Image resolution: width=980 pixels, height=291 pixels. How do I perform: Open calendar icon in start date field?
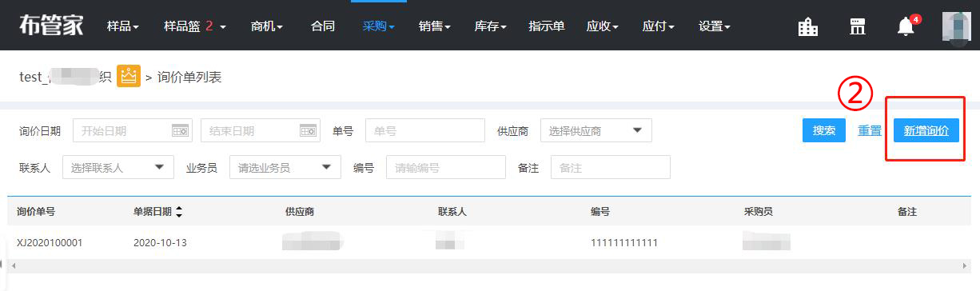click(181, 130)
